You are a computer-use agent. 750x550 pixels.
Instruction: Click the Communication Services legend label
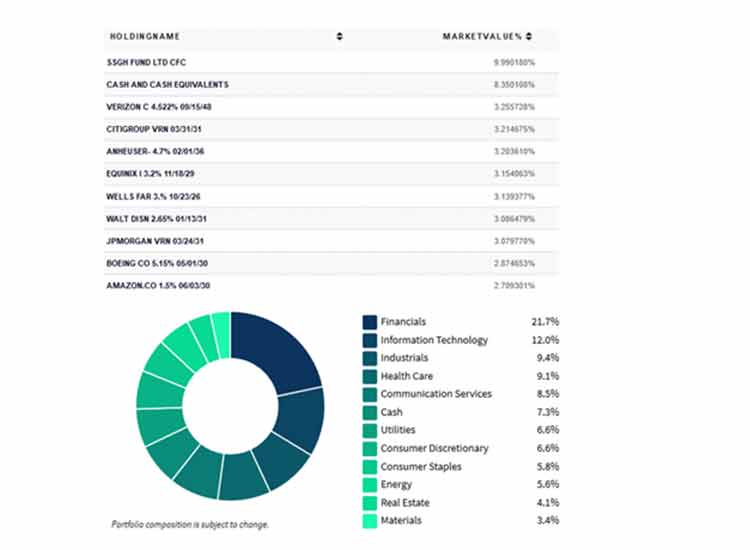pos(436,394)
